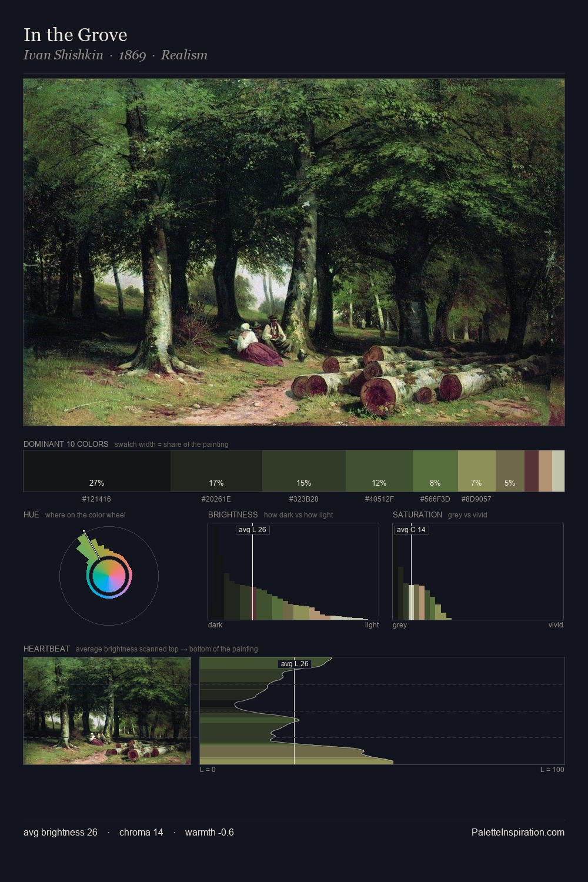Select the dark maroon palette swatch
Viewport: 588px width, 882px height.
coord(532,471)
